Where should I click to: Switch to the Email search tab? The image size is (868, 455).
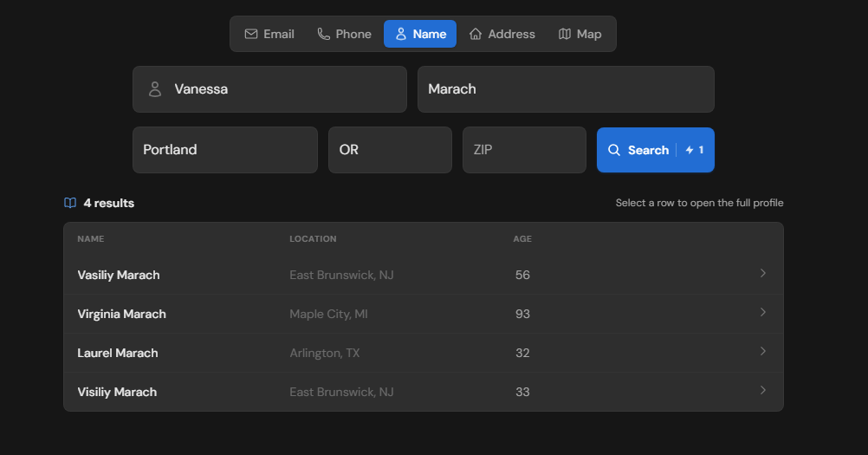pos(269,35)
